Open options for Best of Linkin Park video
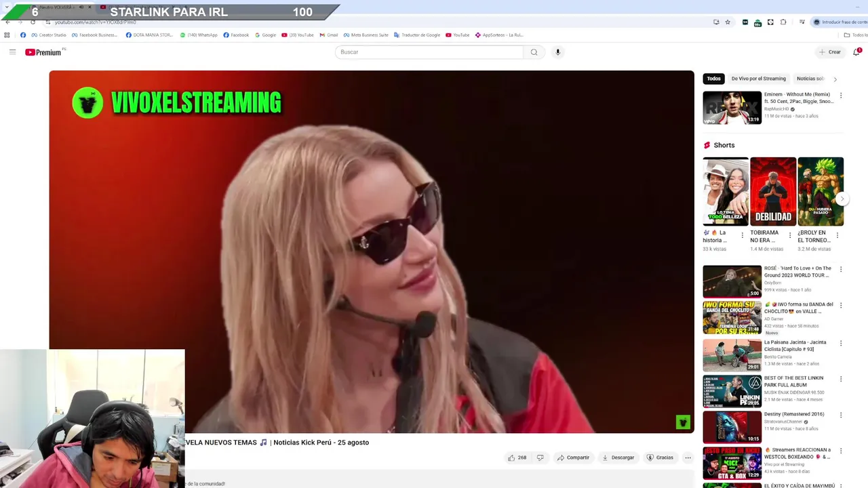Image resolution: width=868 pixels, height=488 pixels. (x=841, y=379)
